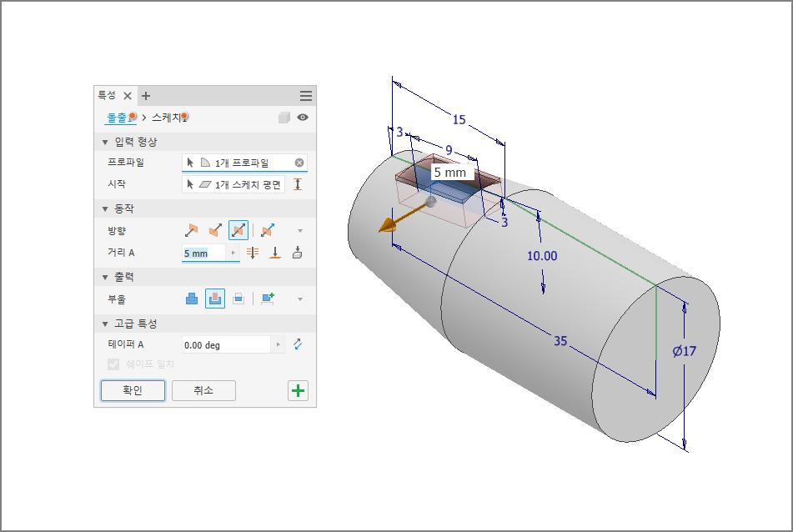Click the 취소 button
The image size is (793, 532).
coord(203,390)
